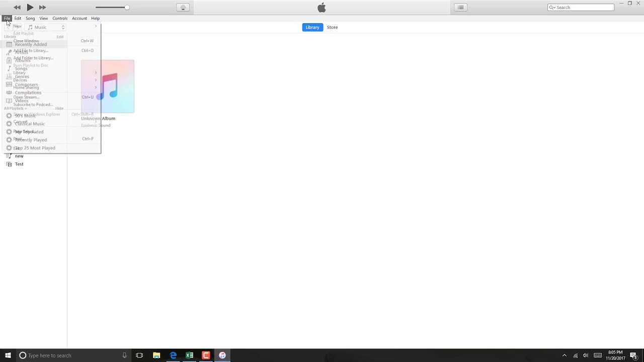The height and width of the screenshot is (362, 644).
Task: Select the 'Test' playlist in sidebar
Action: [19, 164]
